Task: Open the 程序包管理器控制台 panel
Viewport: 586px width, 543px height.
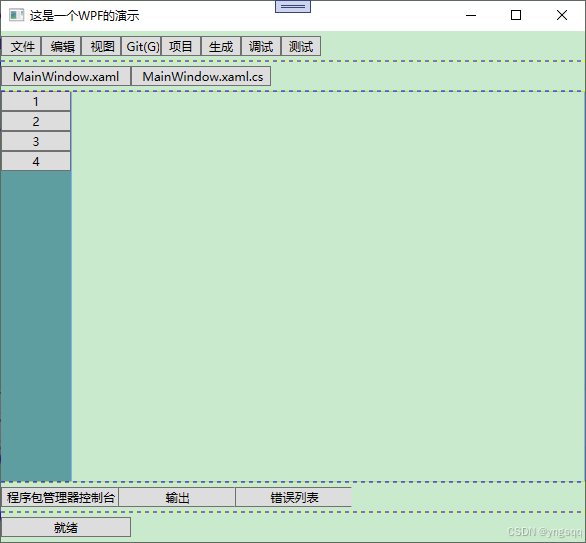Action: tap(60, 497)
